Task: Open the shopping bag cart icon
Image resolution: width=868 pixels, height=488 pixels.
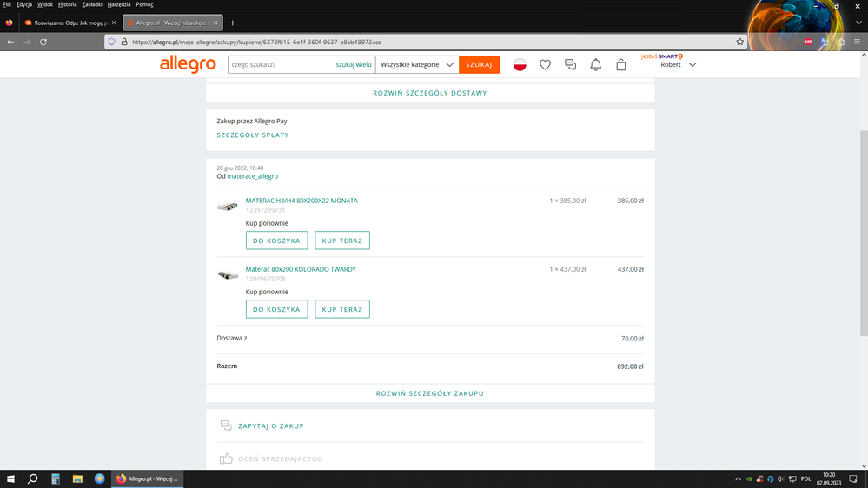Action: [621, 65]
